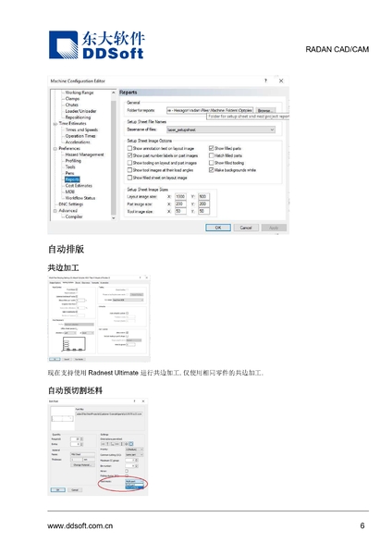The width and height of the screenshot is (392, 555).
Task: Click the Extras quantity field in Edit Part
Action: (75, 444)
